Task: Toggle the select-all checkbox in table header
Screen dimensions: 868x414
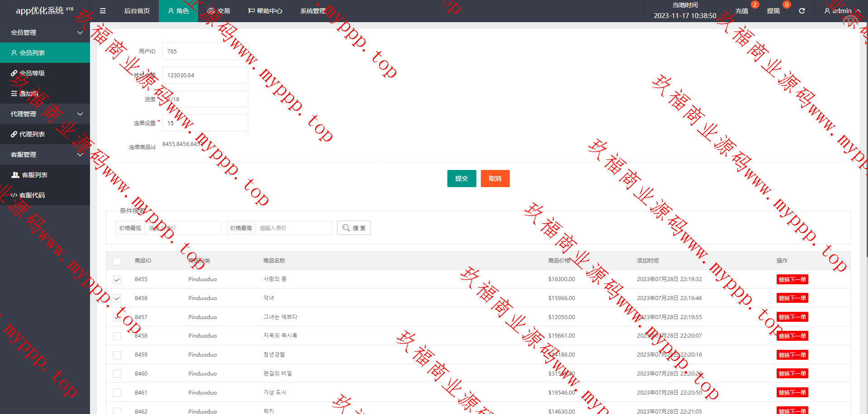Action: coord(117,261)
